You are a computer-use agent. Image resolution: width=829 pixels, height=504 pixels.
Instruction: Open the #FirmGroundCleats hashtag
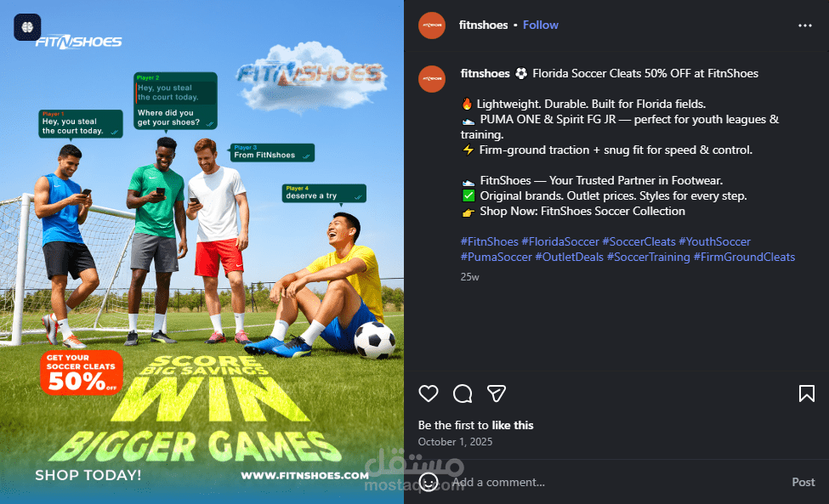[x=745, y=257]
